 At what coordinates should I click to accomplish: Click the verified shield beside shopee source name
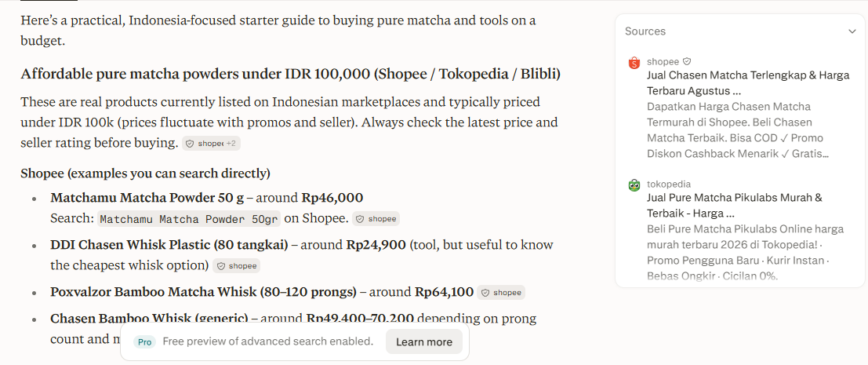click(x=687, y=61)
